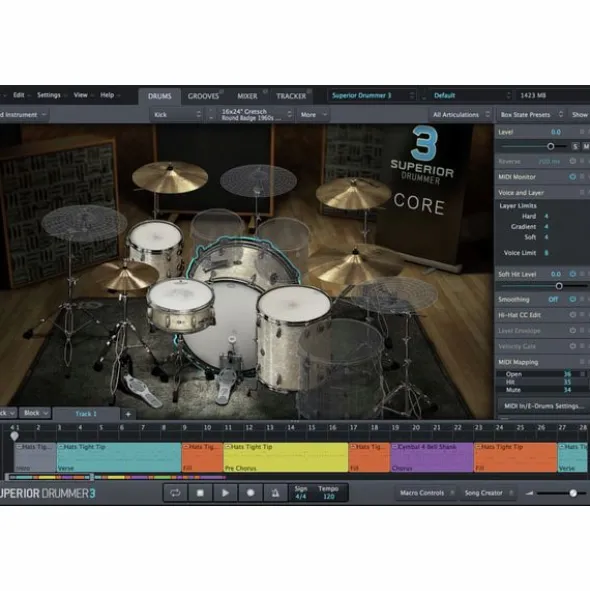Select the Hit MIDI mapping row
The image size is (590, 591).
542,382
